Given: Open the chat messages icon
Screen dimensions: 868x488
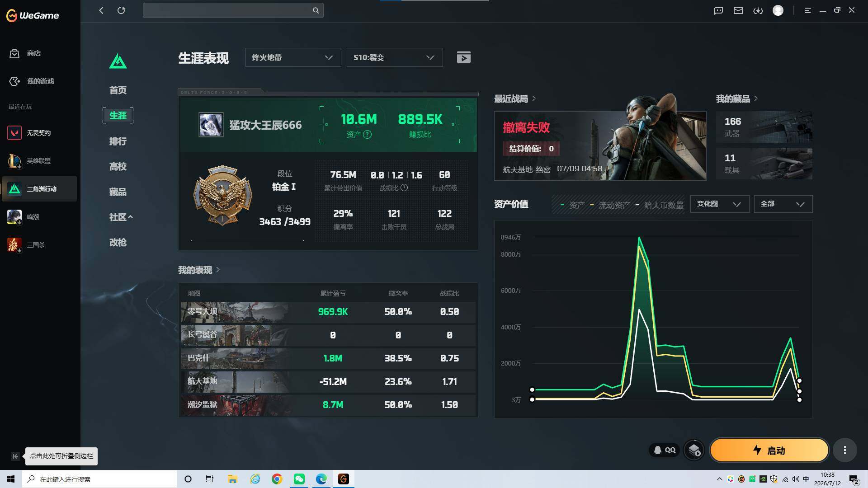Looking at the screenshot, I should click(718, 10).
